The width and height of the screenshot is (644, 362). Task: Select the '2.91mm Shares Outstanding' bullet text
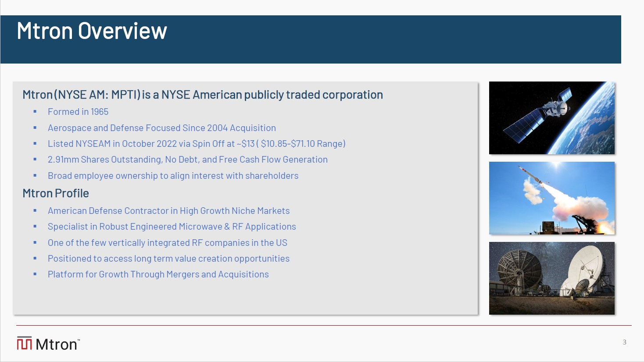coord(187,160)
